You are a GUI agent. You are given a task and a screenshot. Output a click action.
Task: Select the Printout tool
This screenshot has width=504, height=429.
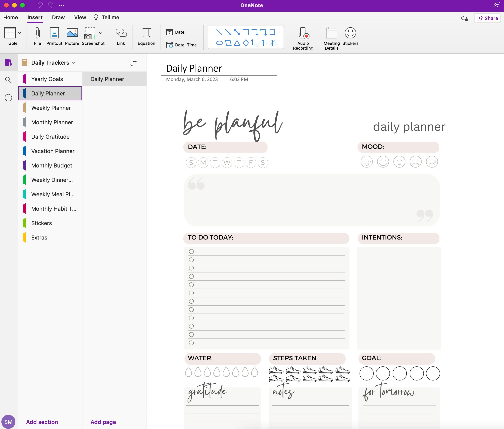coord(54,36)
